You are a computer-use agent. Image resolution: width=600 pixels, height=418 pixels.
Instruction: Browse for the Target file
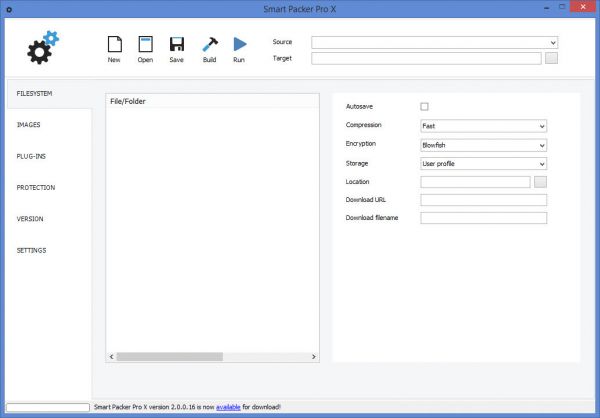tap(551, 58)
